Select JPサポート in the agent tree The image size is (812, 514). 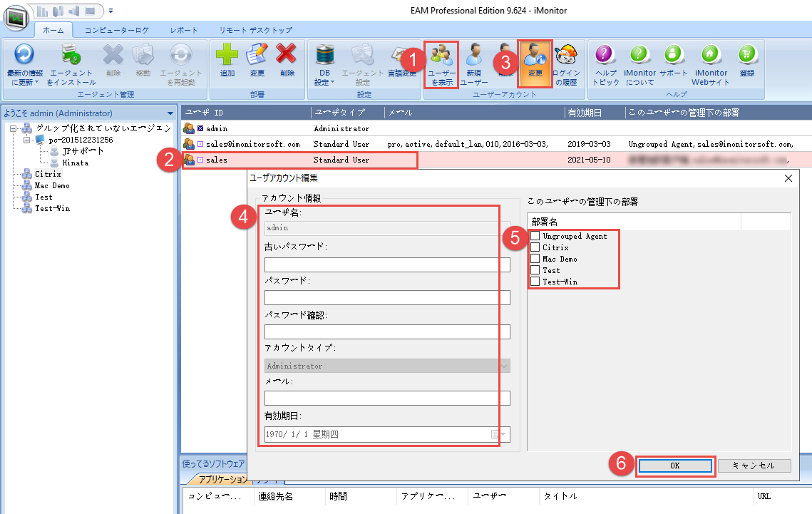tap(83, 151)
